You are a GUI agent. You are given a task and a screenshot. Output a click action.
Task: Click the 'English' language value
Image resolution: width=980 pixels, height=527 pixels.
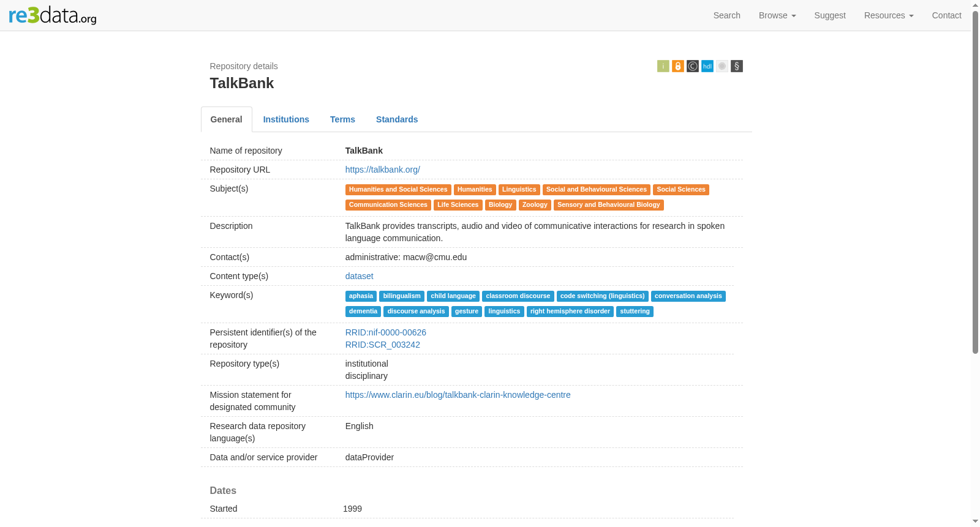coord(360,426)
